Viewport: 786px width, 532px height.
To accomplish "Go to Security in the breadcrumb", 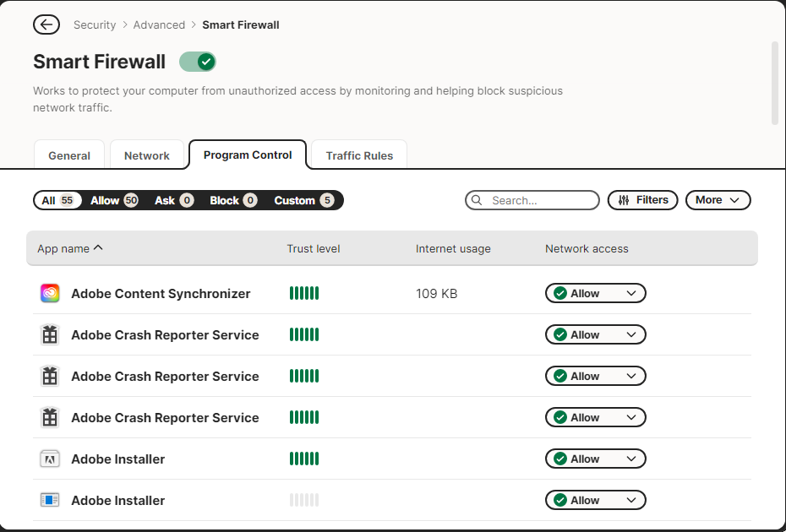I will pos(95,24).
